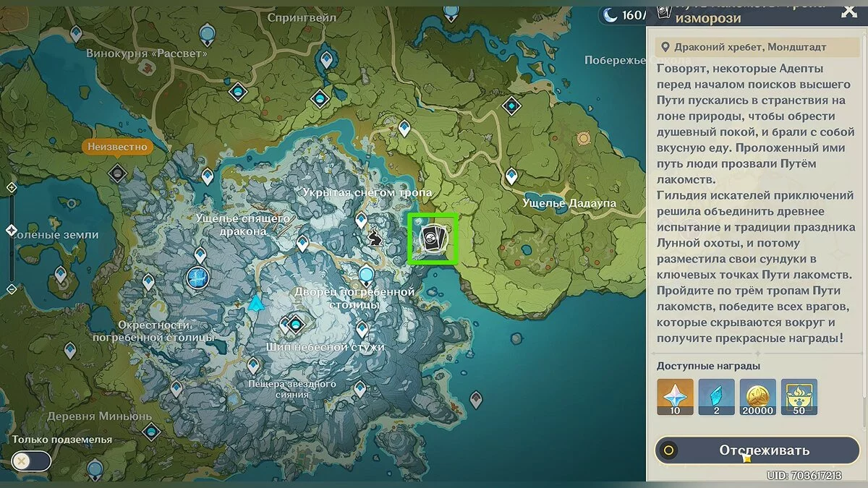The height and width of the screenshot is (488, 868).
Task: Zoom out with the map minus button
Action: 12,289
